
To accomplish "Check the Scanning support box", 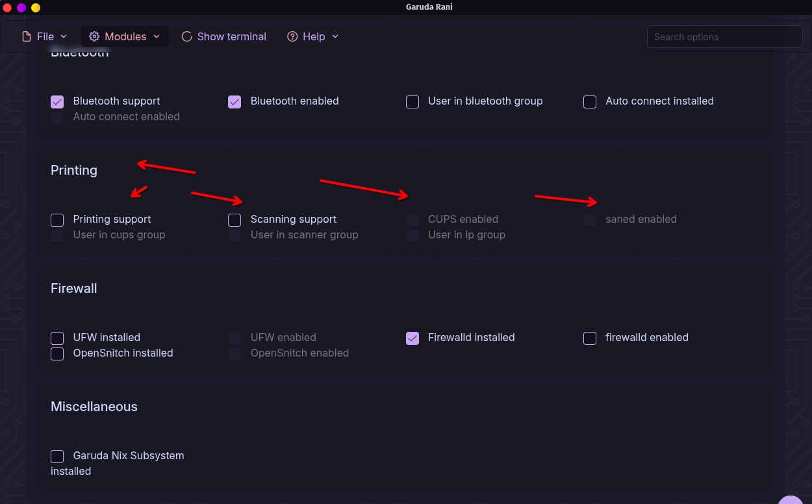I will tap(235, 220).
